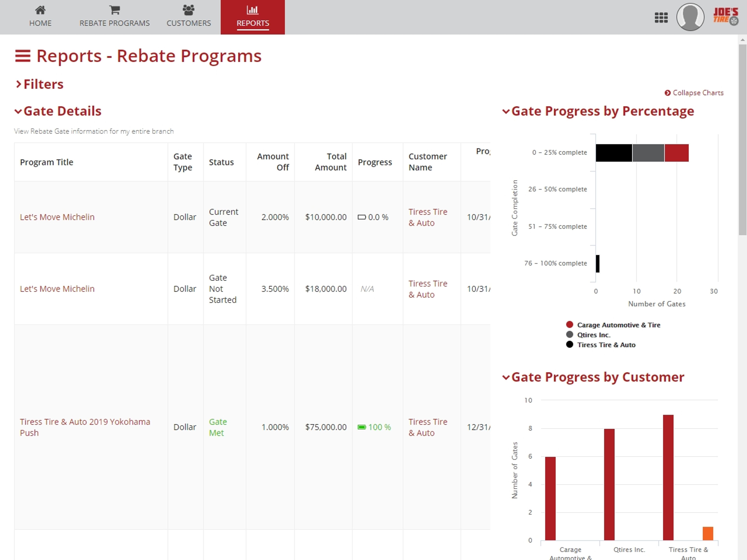
Task: Sort by Amount Off column header
Action: coord(270,162)
